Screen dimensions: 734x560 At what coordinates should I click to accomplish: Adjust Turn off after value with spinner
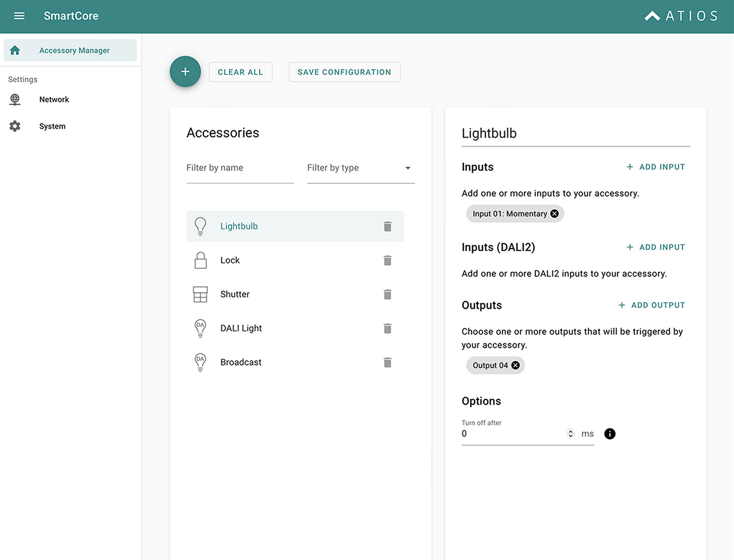pos(571,434)
